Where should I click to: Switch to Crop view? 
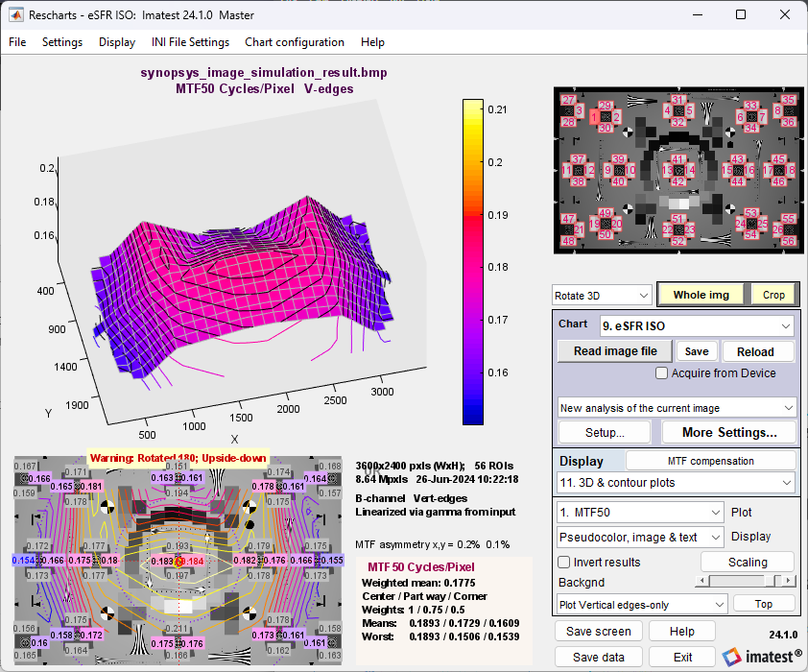pos(772,295)
